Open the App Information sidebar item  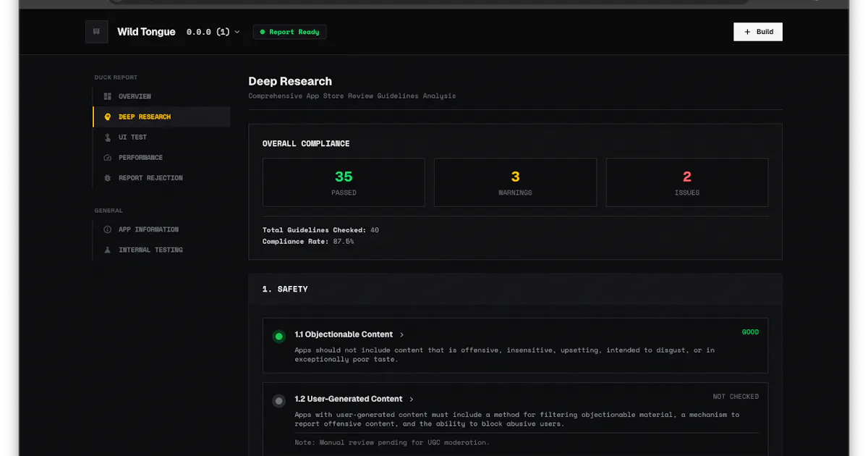tap(161, 229)
